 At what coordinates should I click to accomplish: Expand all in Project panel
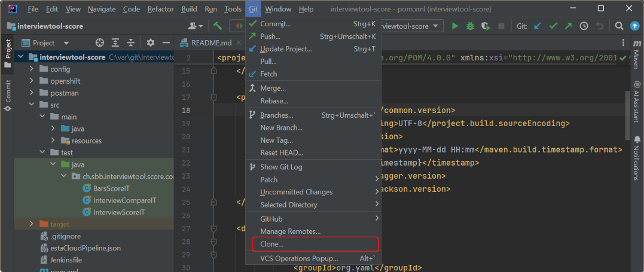point(115,42)
